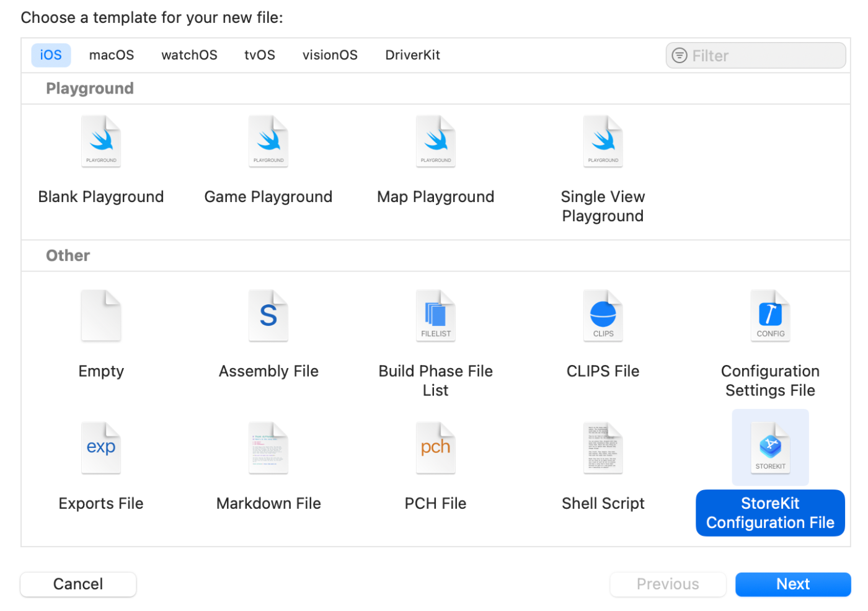This screenshot has width=868, height=611.
Task: Switch to the visionOS tab
Action: click(x=330, y=55)
